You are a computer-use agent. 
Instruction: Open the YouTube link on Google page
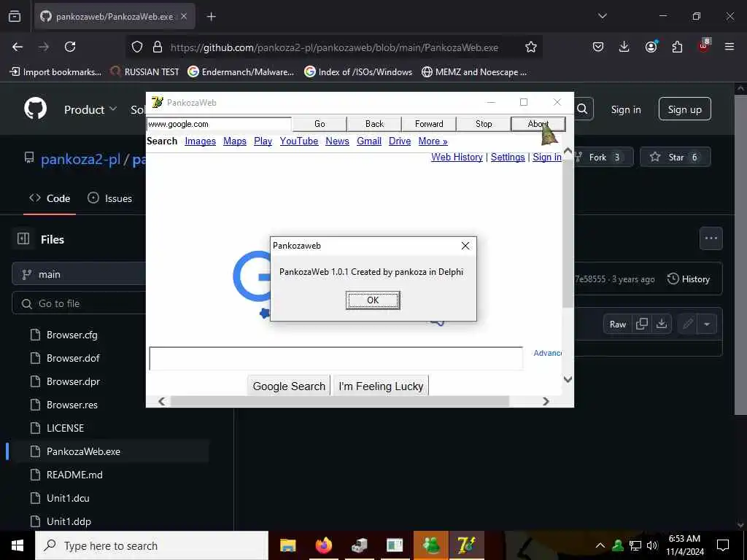tap(298, 141)
